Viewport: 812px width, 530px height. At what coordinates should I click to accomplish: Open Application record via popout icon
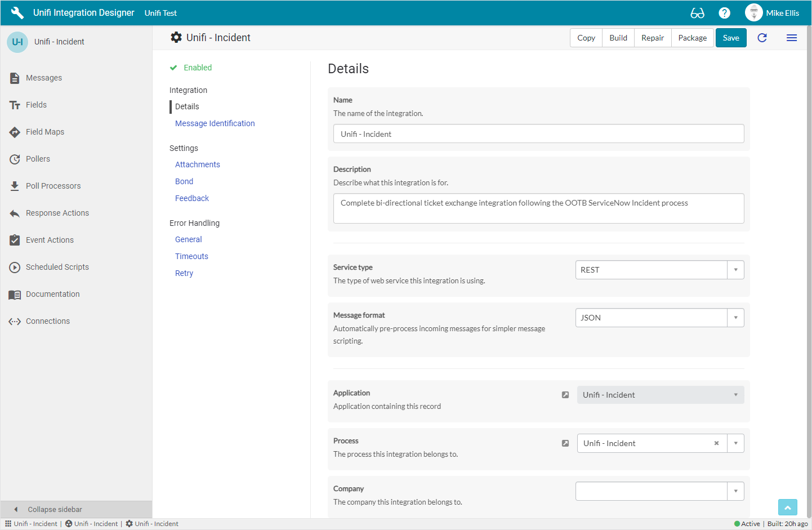[x=565, y=395]
